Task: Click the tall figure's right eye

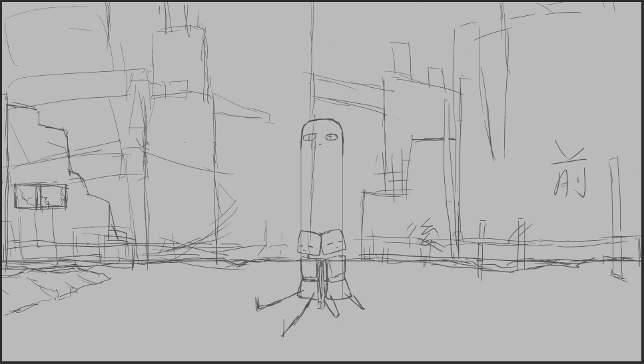Action: [x=332, y=137]
